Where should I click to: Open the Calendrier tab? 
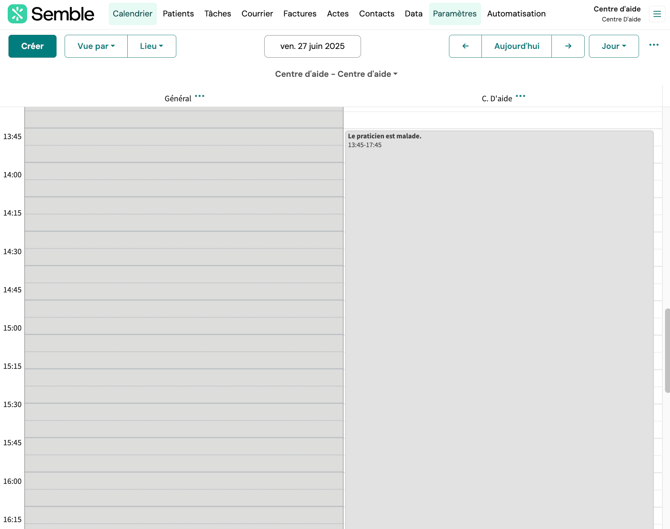coord(132,14)
